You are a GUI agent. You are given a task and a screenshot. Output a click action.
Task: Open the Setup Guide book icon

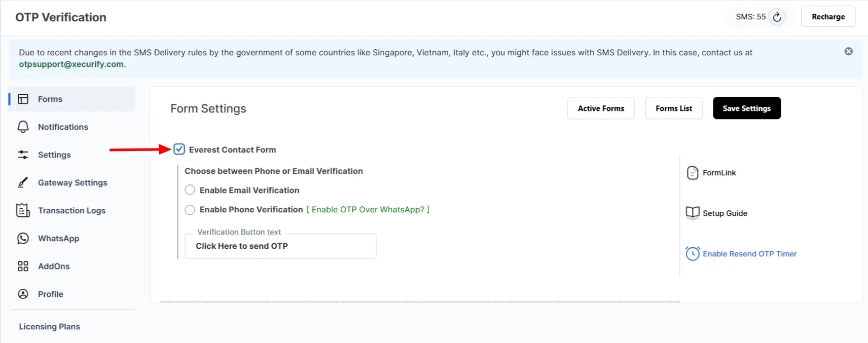point(693,213)
